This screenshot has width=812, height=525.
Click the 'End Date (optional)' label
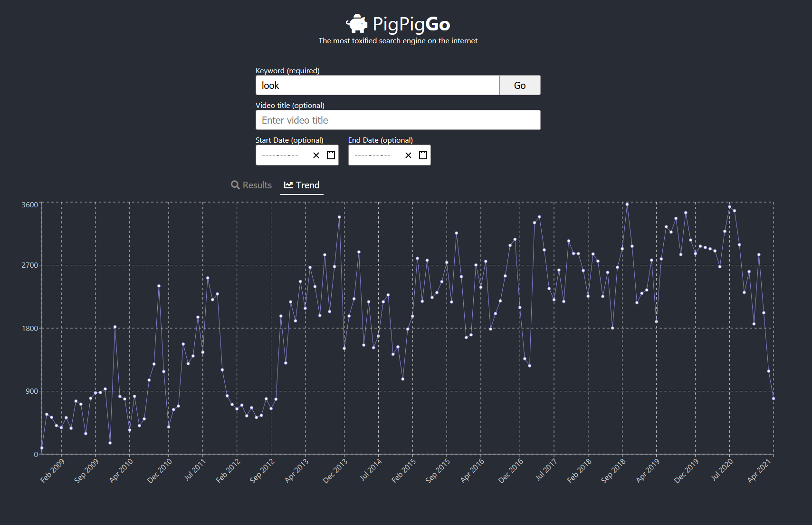click(381, 140)
